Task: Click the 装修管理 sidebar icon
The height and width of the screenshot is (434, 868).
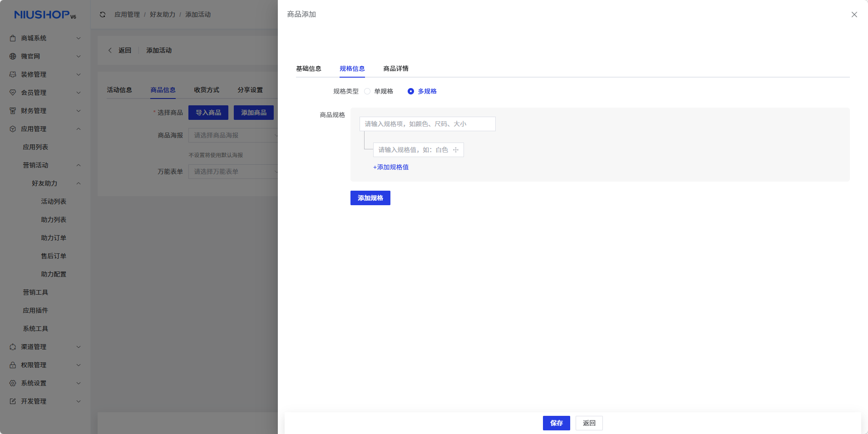Action: coord(13,74)
